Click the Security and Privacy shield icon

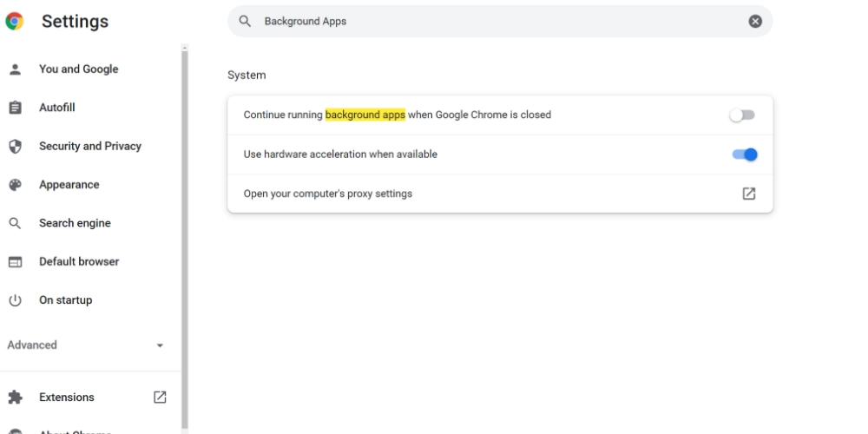pyautogui.click(x=15, y=146)
